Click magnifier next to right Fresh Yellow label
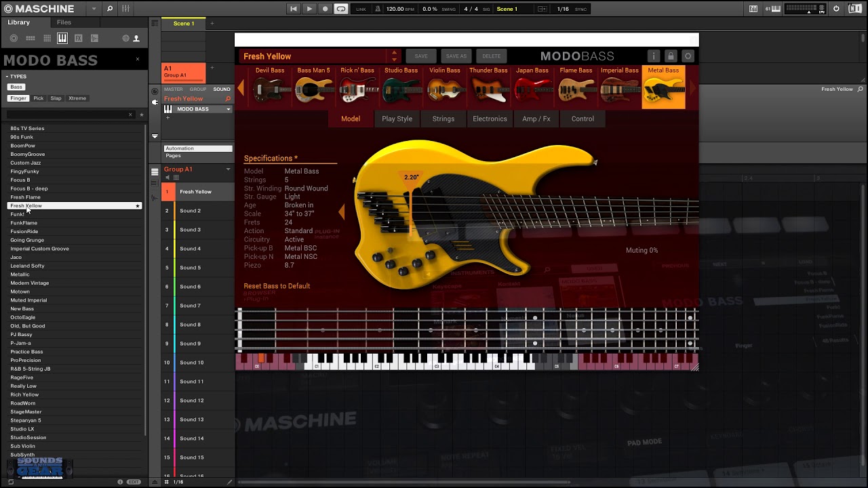The width and height of the screenshot is (868, 488). pos(861,89)
